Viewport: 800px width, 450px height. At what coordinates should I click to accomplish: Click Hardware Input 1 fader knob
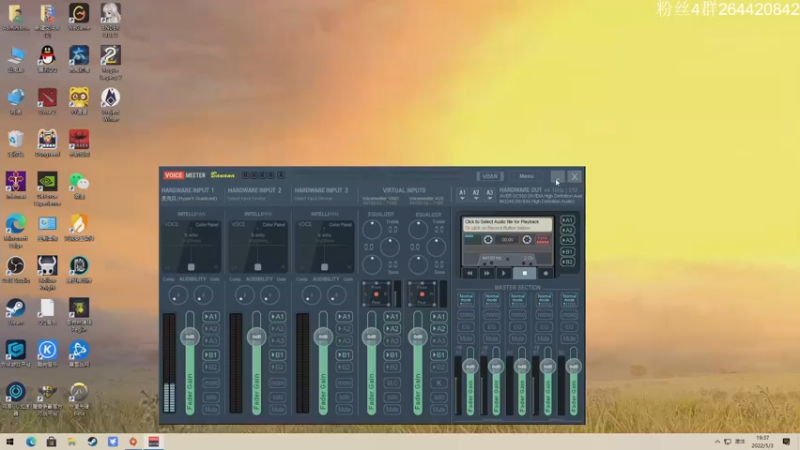189,337
